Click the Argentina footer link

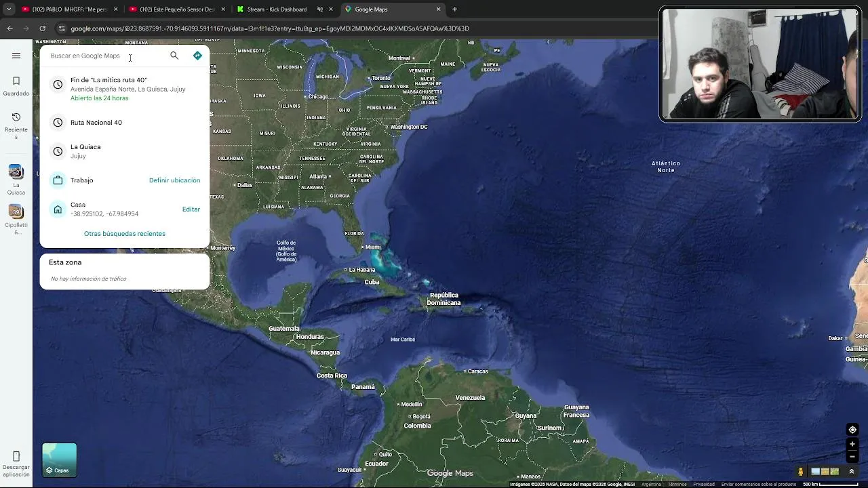coord(651,485)
